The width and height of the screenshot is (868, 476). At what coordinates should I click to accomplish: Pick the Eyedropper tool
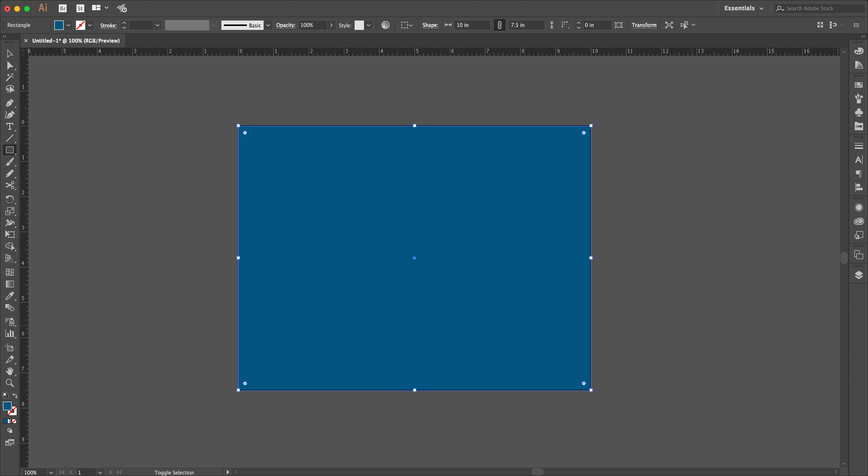(9, 296)
